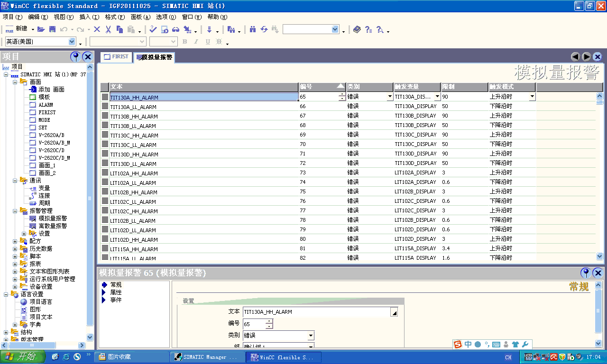The width and height of the screenshot is (607, 364).
Task: Switch to the FIRIST editor tab
Action: click(x=116, y=57)
